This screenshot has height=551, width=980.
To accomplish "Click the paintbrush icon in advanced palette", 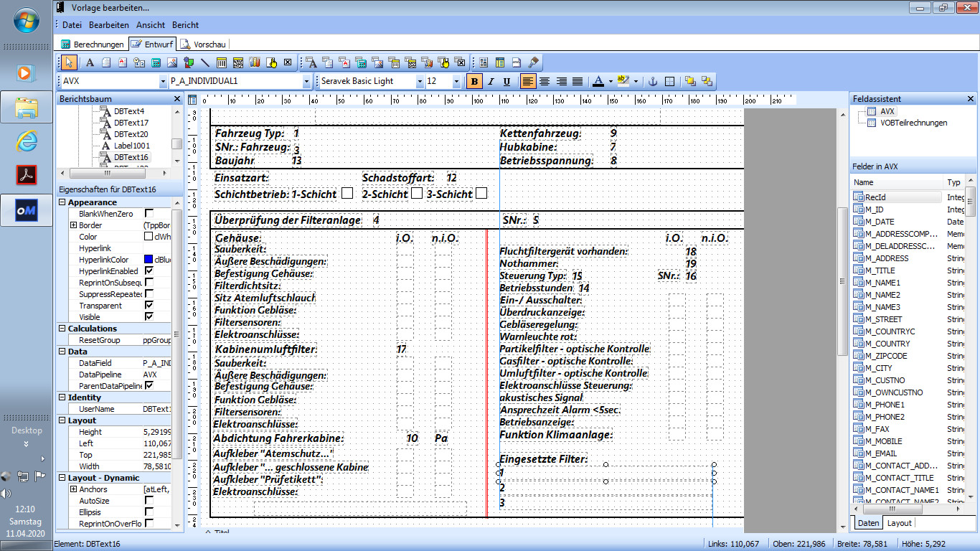I will (532, 62).
